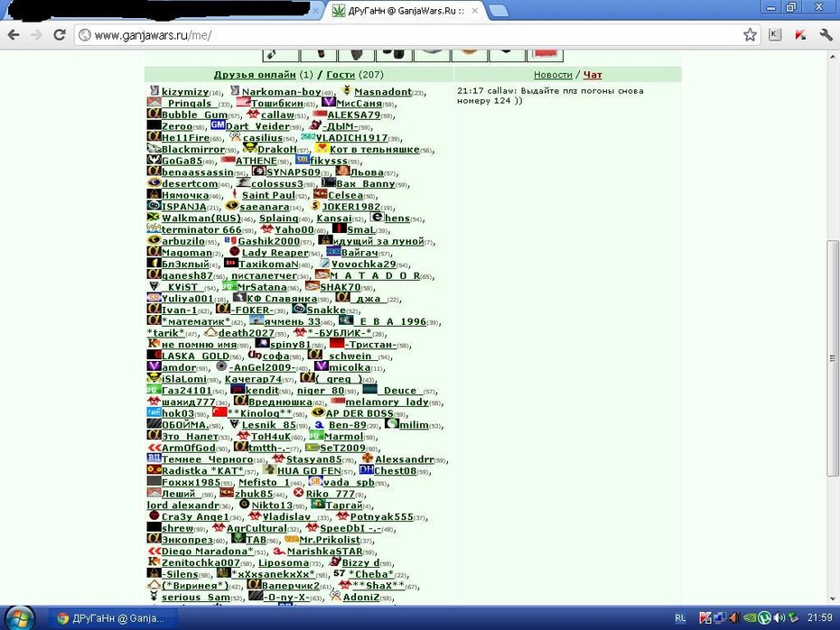Open Narkoman-boy's profile link
This screenshot has height=630, width=840.
281,91
